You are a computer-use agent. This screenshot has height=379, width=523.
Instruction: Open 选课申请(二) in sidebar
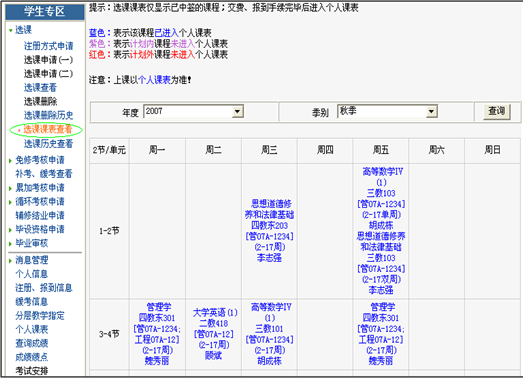coord(48,73)
